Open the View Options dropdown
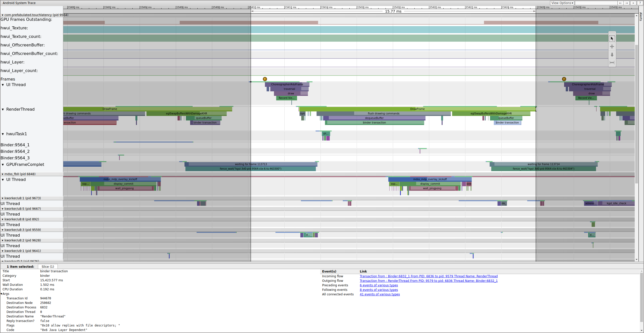The image size is (644, 333). (562, 3)
